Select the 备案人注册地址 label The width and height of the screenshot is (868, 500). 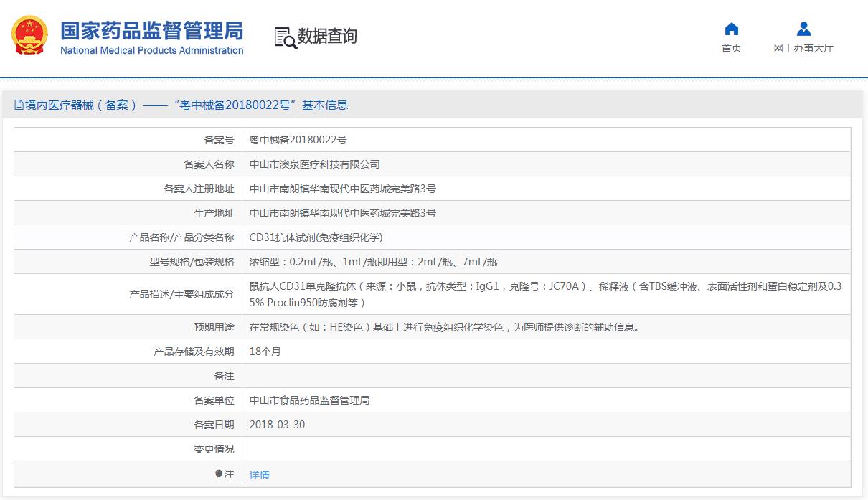(199, 189)
